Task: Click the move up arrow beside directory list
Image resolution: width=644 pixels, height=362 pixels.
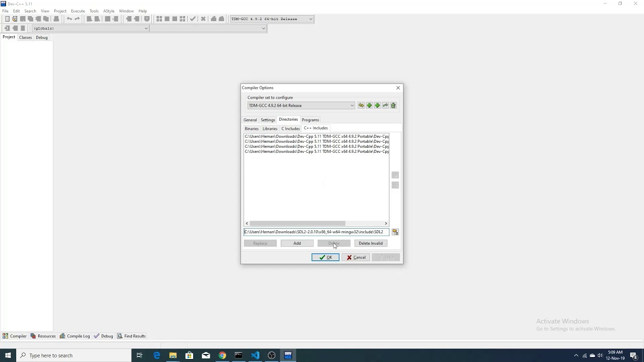Action: click(395, 175)
